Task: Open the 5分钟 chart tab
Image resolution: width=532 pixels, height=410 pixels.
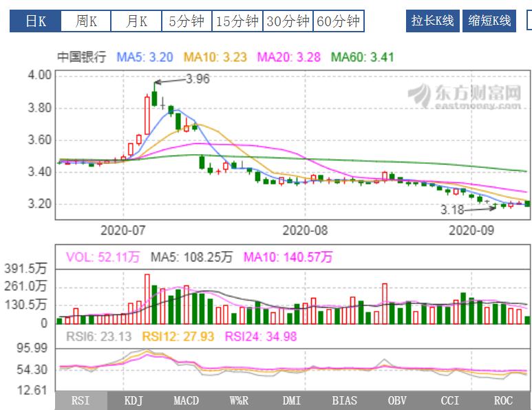Action: tap(187, 21)
